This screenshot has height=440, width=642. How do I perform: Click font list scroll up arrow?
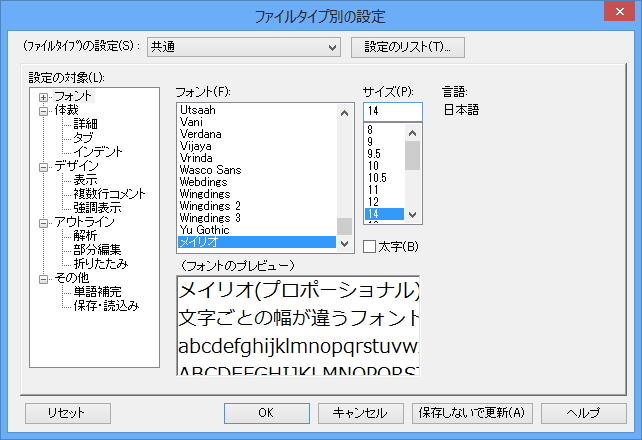[344, 113]
